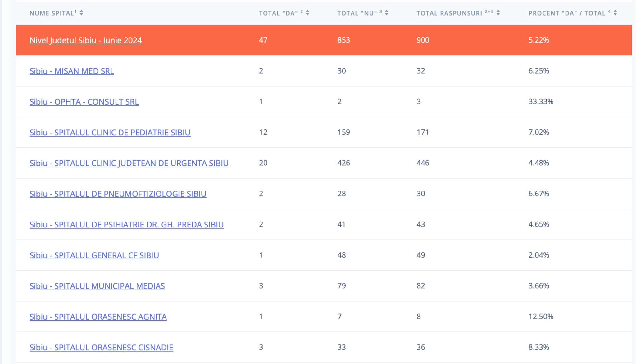The width and height of the screenshot is (636, 364).
Task: Open Spitalul Municipal Medias link
Action: coord(97,286)
